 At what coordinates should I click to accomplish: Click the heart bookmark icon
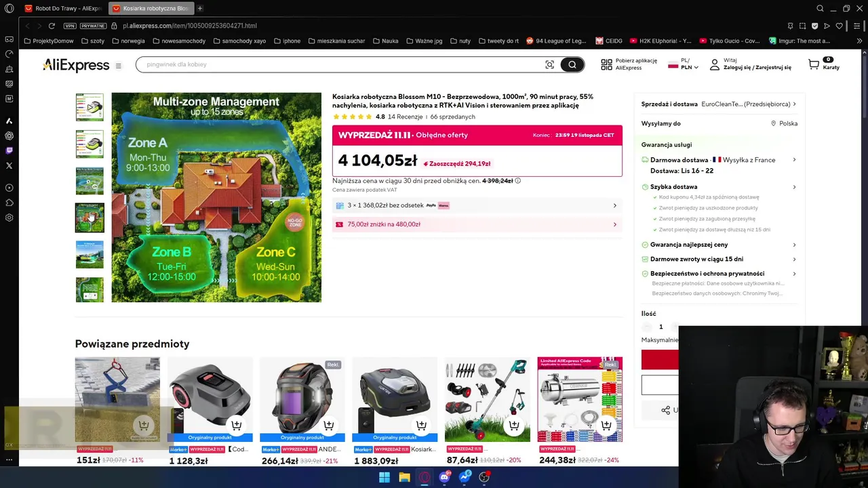coord(839,26)
